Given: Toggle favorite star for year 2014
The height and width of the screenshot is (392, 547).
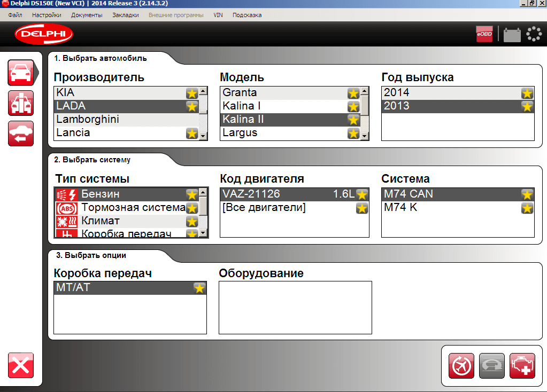Looking at the screenshot, I should pos(527,93).
